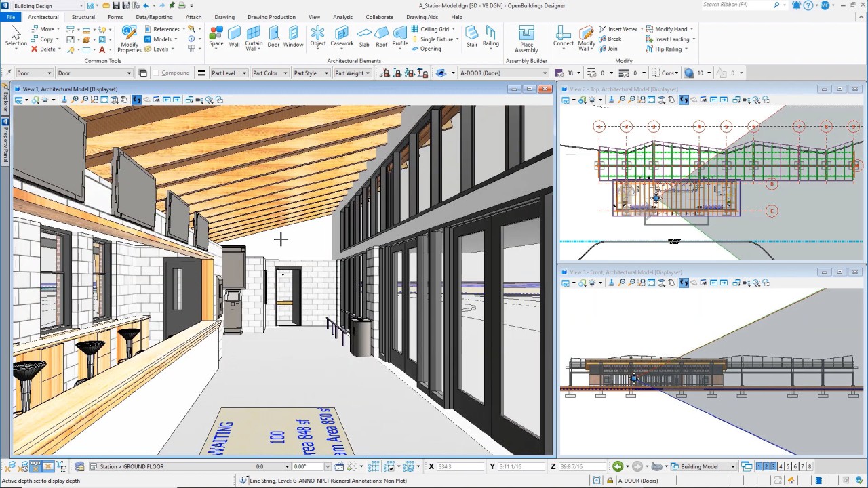Choose the Window tool
This screenshot has width=868, height=488.
(293, 37)
